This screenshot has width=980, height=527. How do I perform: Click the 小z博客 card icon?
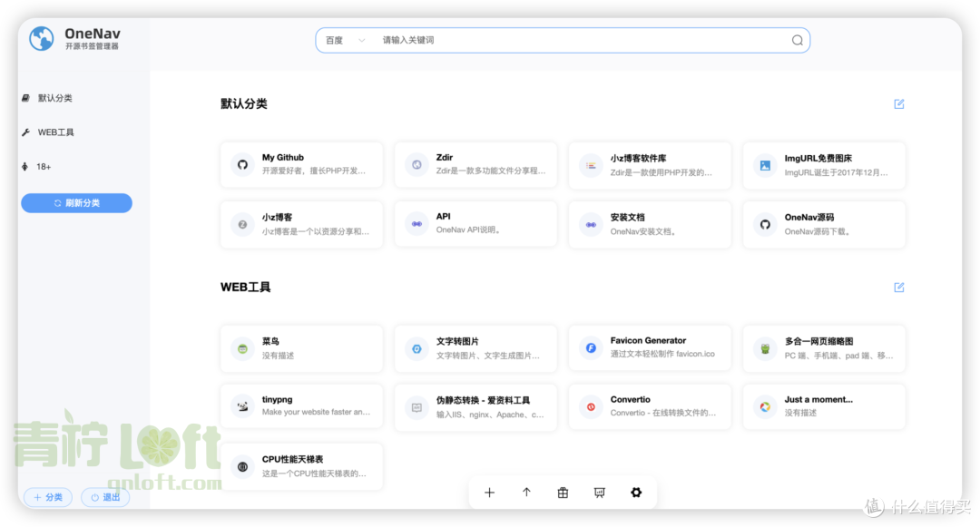click(242, 224)
